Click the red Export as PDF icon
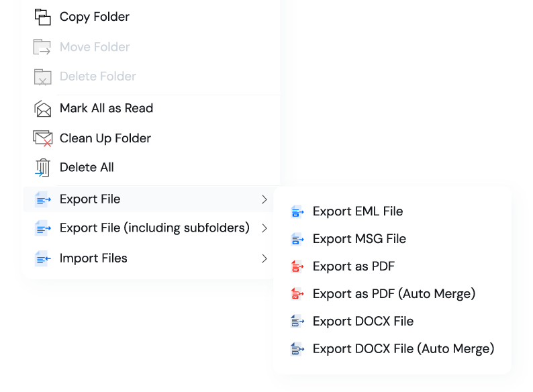Image resolution: width=533 pixels, height=392 pixels. (297, 266)
